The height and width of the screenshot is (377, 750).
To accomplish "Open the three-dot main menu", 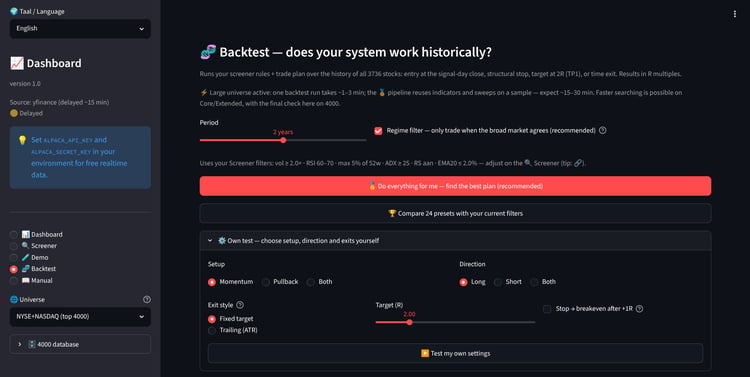I will pyautogui.click(x=735, y=14).
